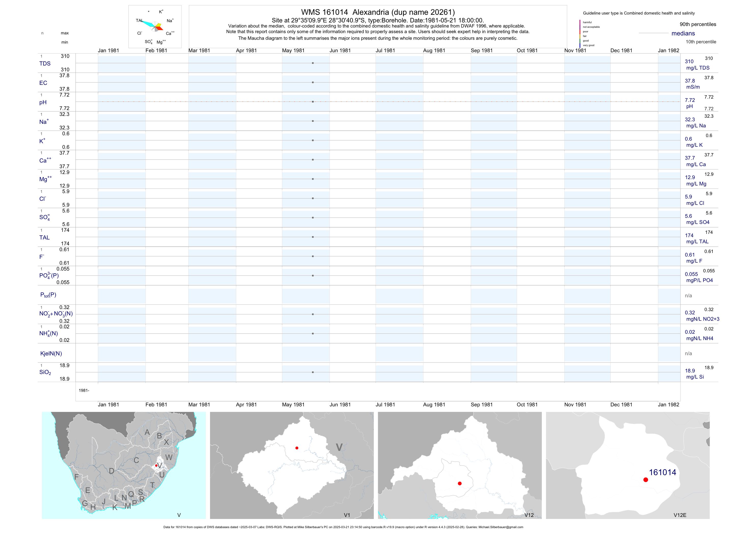Screen dimensions: 756x535
Task: Click the KjelN(N) row label
Action: [x=51, y=354]
